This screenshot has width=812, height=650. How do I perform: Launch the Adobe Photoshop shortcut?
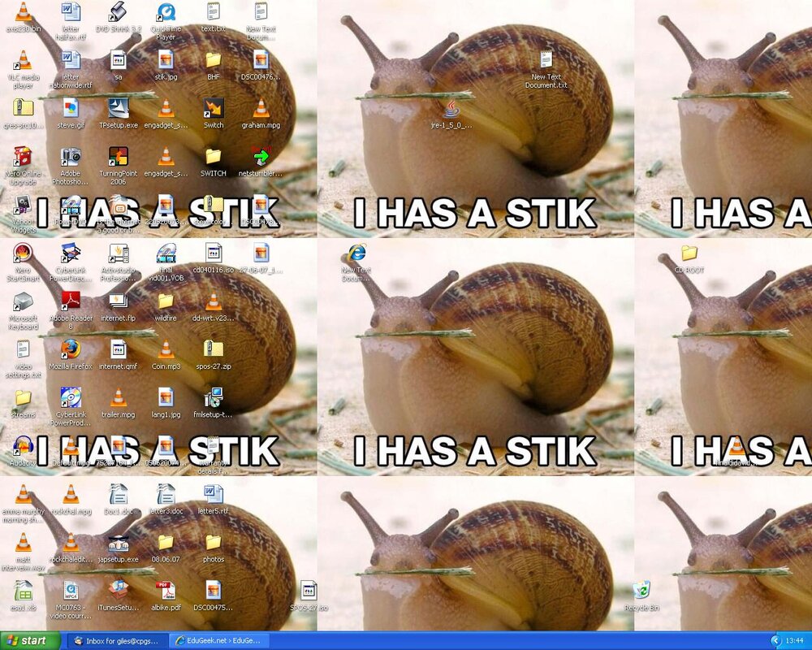click(71, 157)
